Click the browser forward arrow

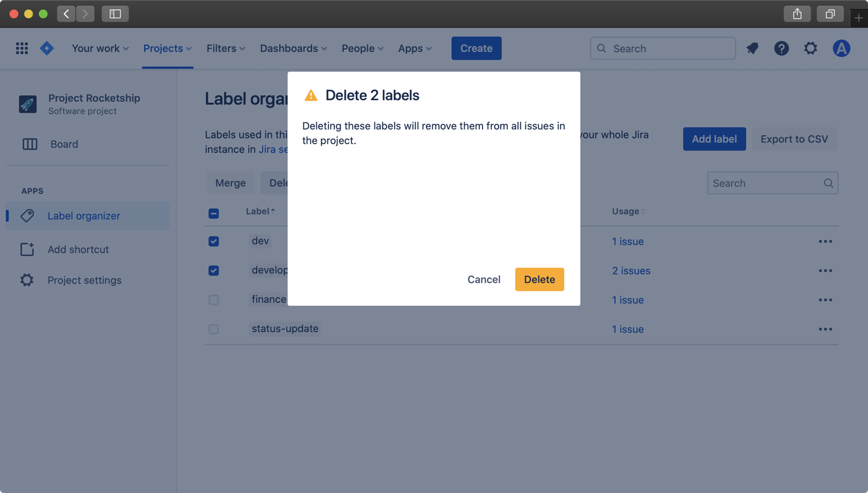(x=85, y=14)
